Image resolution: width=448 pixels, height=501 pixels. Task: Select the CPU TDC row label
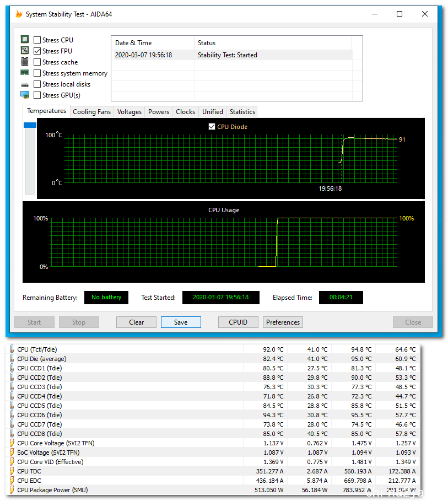click(29, 471)
